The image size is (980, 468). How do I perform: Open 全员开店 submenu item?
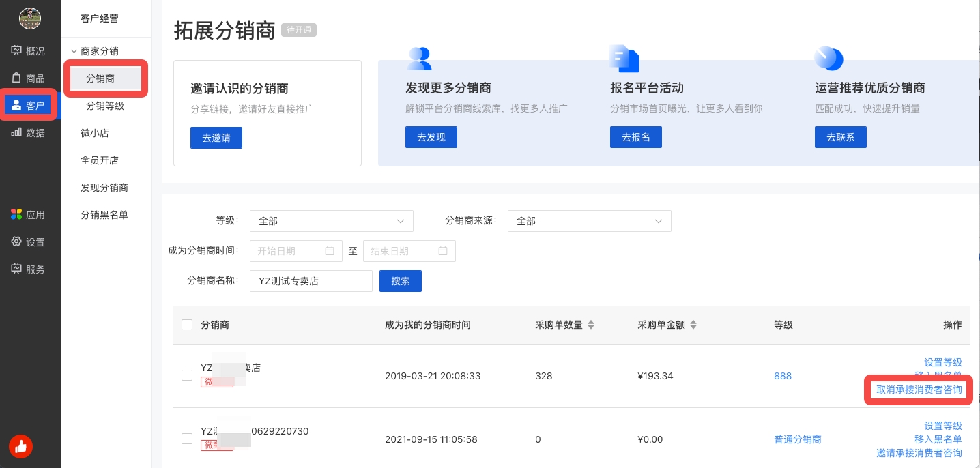click(x=100, y=160)
